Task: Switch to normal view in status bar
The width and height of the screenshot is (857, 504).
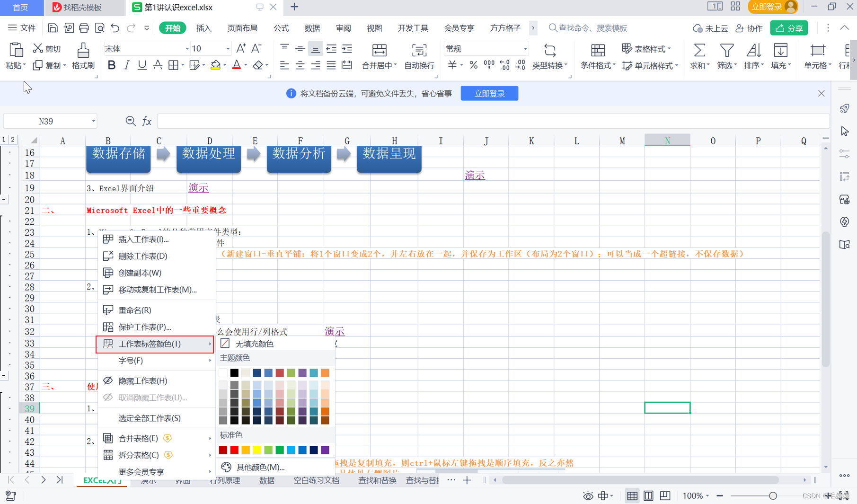Action: [632, 495]
